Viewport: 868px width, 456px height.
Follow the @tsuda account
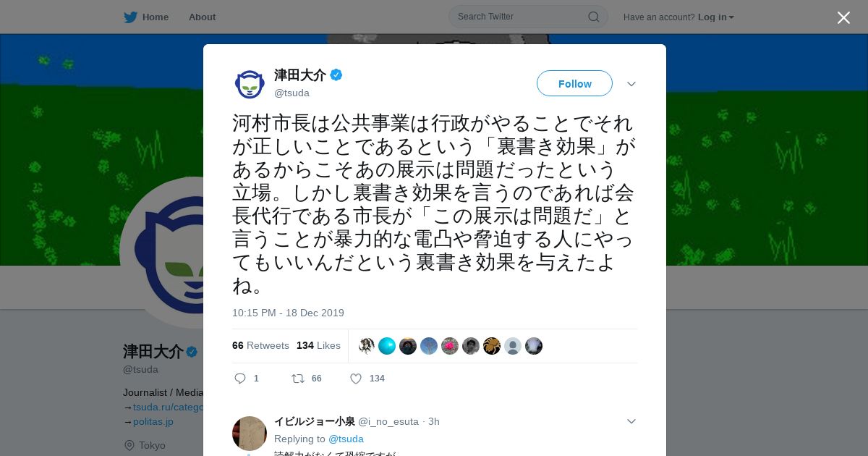coord(574,83)
